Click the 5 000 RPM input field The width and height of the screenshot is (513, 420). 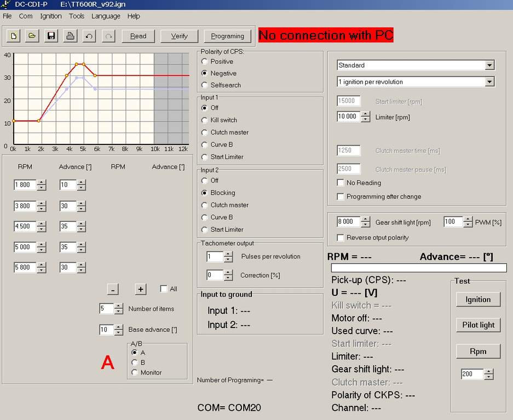pyautogui.click(x=25, y=247)
